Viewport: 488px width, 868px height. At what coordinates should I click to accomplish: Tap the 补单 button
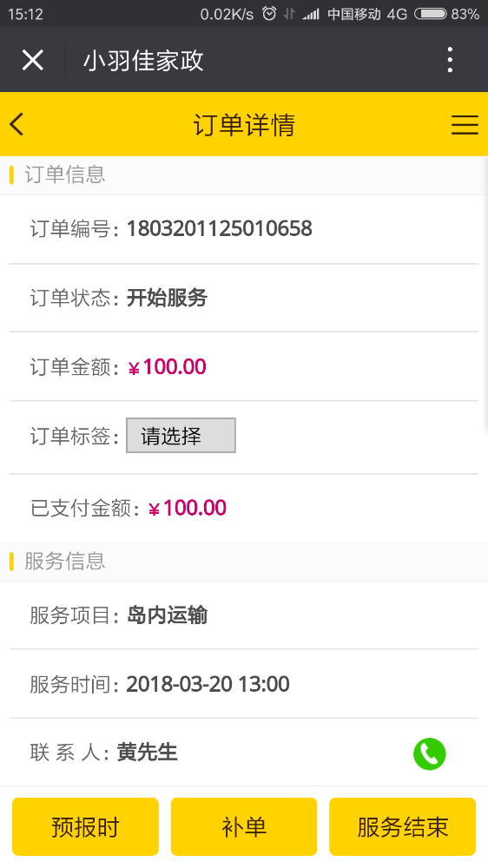[x=244, y=826]
